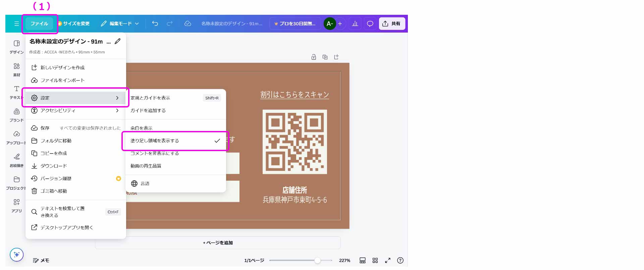644x270 pixels.
Task: Open the comments speech bubble icon
Action: (370, 24)
